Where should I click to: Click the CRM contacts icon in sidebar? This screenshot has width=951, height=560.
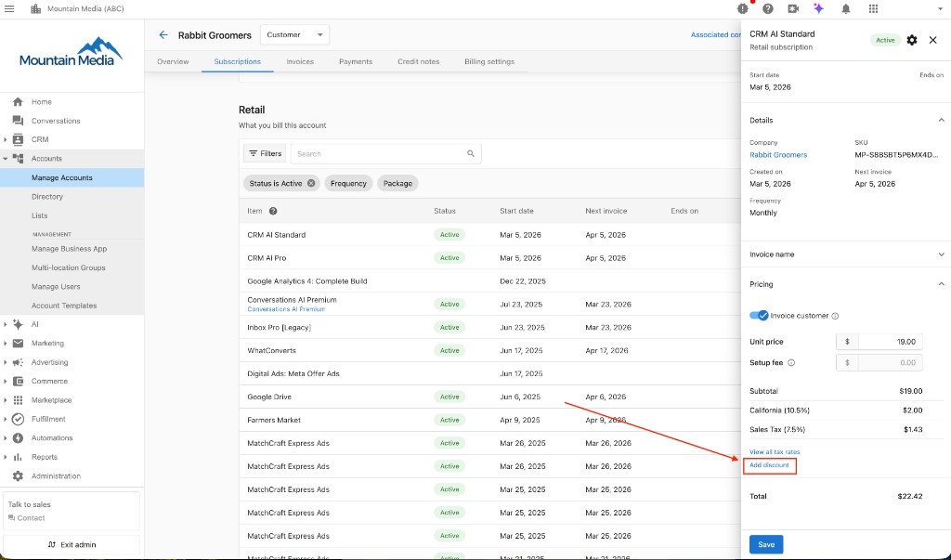pos(18,139)
